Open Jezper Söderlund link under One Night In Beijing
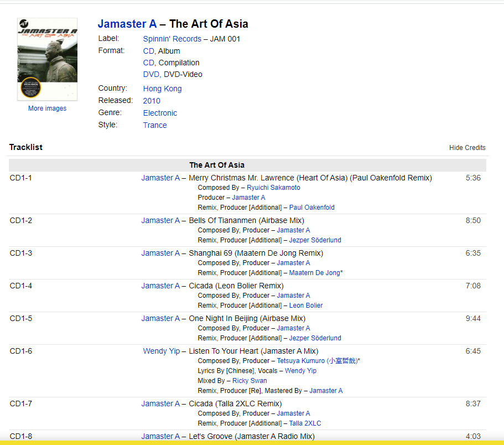This screenshot has height=445, width=504. tap(315, 338)
